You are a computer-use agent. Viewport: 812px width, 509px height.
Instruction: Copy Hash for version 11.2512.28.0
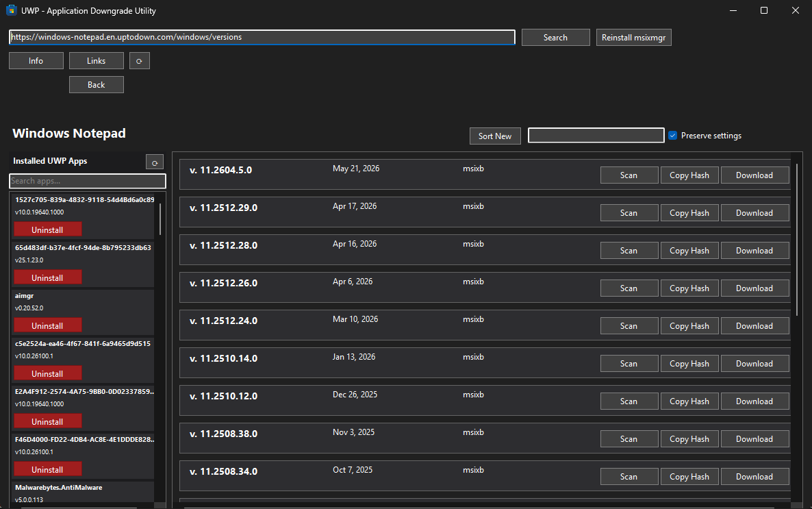tap(689, 250)
